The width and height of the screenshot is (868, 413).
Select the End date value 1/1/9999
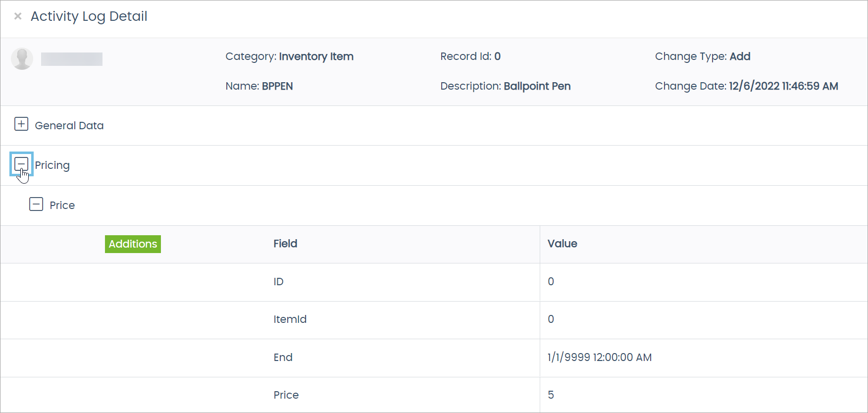(x=600, y=357)
